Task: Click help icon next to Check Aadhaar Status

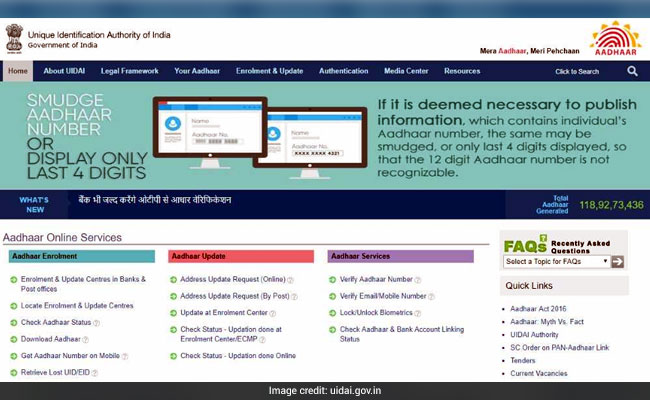Action: coord(96,323)
